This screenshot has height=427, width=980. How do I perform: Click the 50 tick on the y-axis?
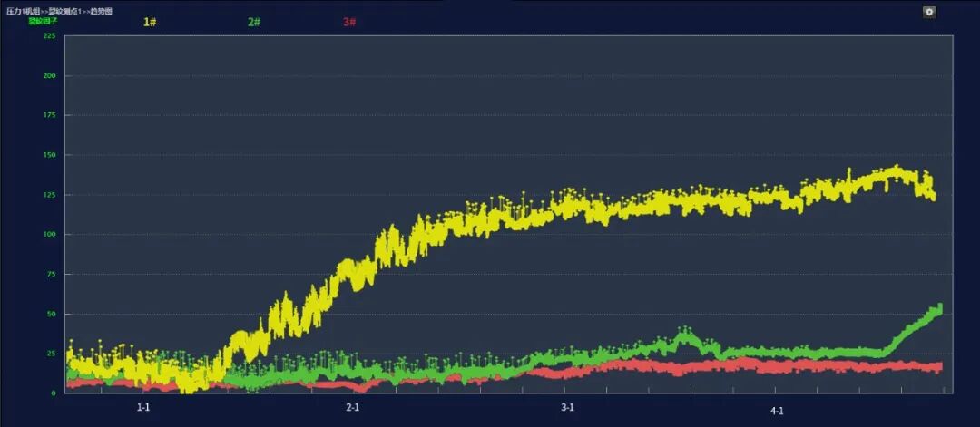coord(51,314)
